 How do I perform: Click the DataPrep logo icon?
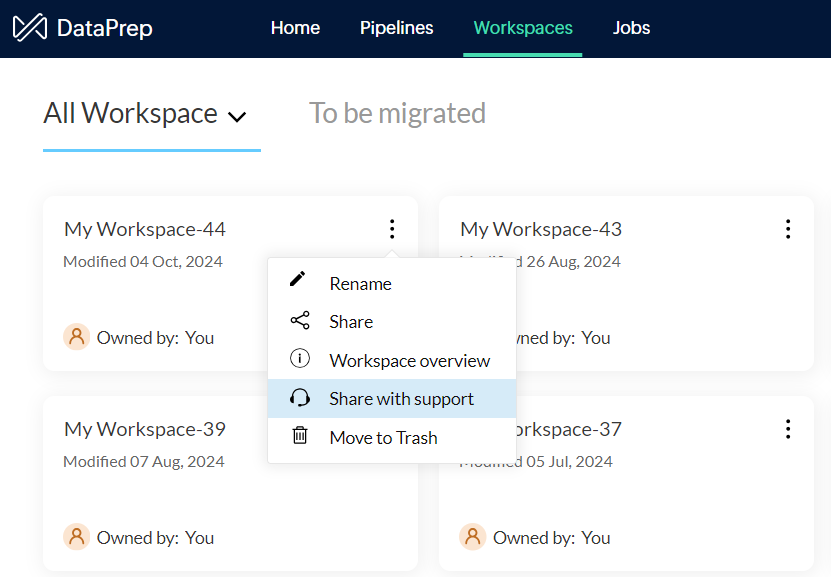click(30, 28)
